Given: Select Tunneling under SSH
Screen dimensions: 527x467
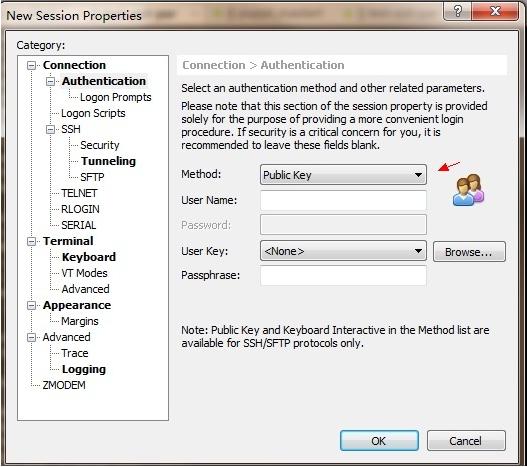Looking at the screenshot, I should tap(108, 161).
